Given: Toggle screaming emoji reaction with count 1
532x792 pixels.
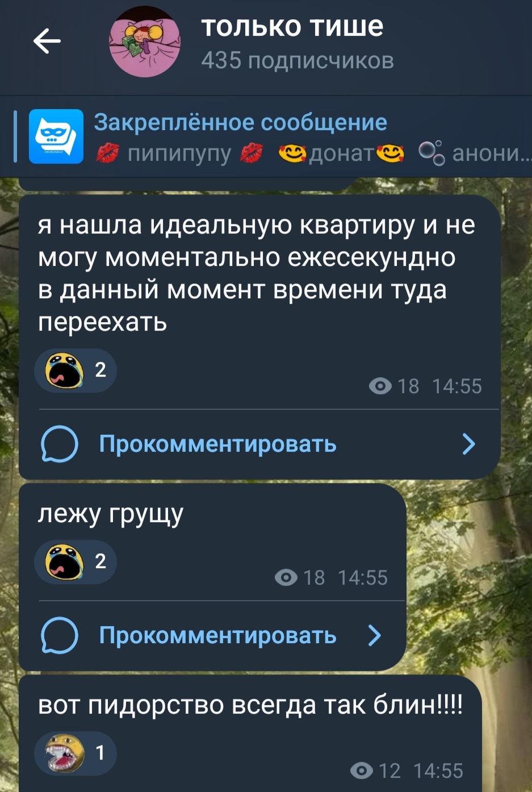Looking at the screenshot, I should [x=76, y=753].
